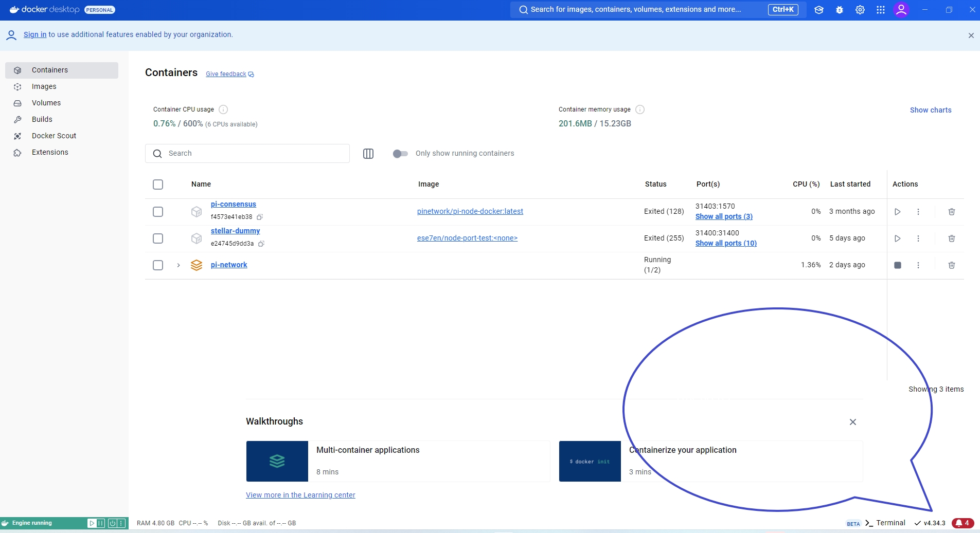The height and width of the screenshot is (533, 980).
Task: Pause the Docker engine
Action: click(x=101, y=523)
